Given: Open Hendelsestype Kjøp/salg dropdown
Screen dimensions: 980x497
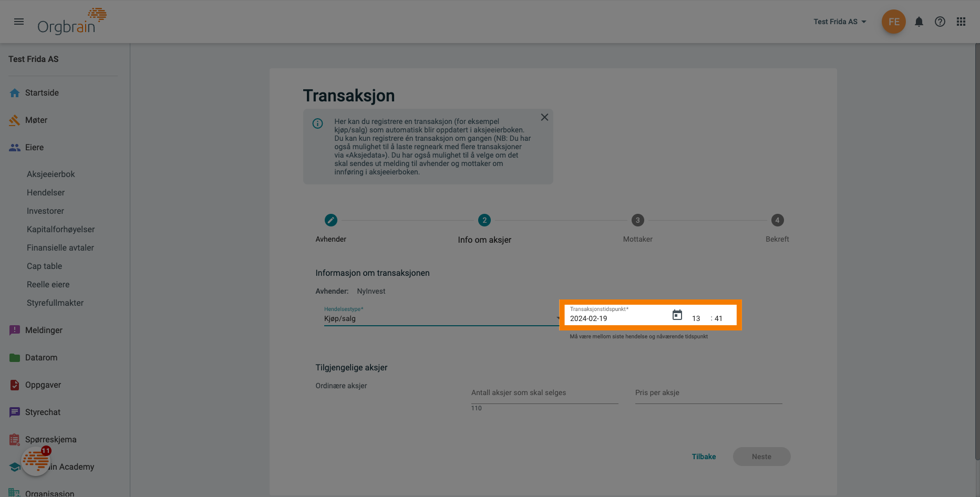Looking at the screenshot, I should pyautogui.click(x=442, y=316).
